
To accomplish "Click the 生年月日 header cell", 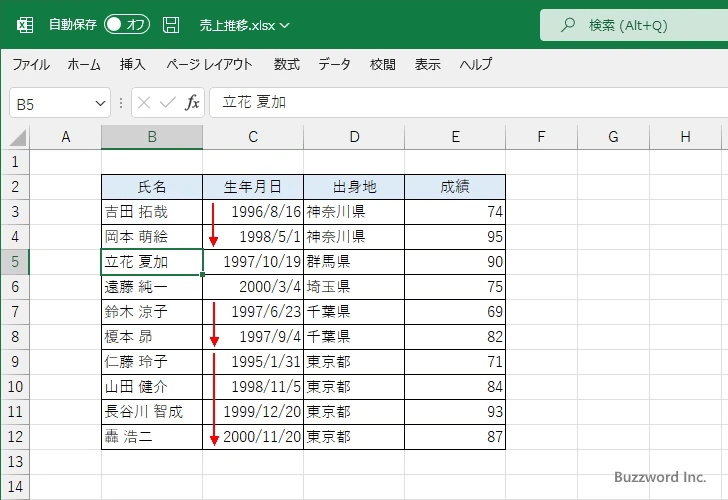I will tap(253, 187).
